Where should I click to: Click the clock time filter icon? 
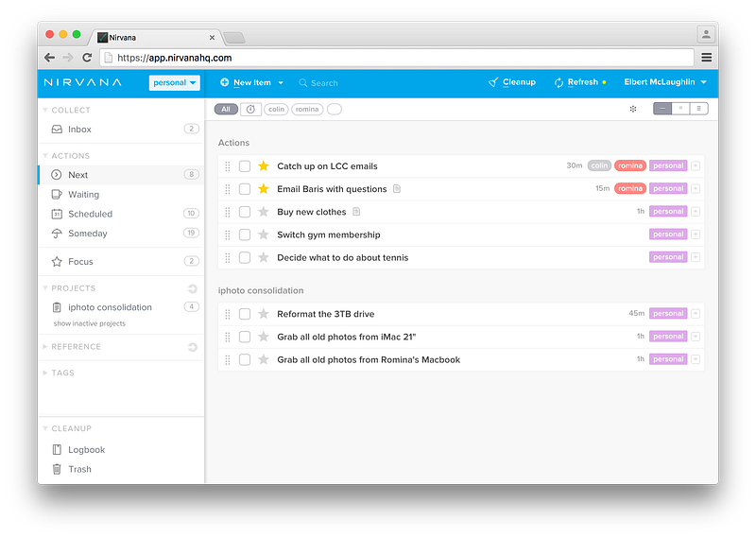pyautogui.click(x=250, y=110)
